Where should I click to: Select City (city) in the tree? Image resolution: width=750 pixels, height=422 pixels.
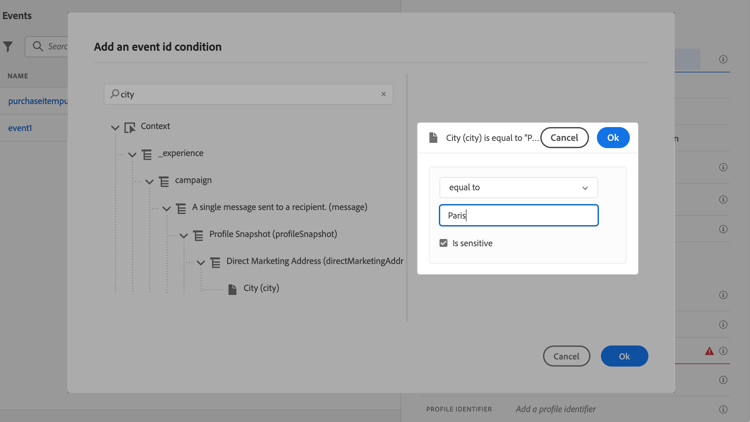pyautogui.click(x=261, y=288)
